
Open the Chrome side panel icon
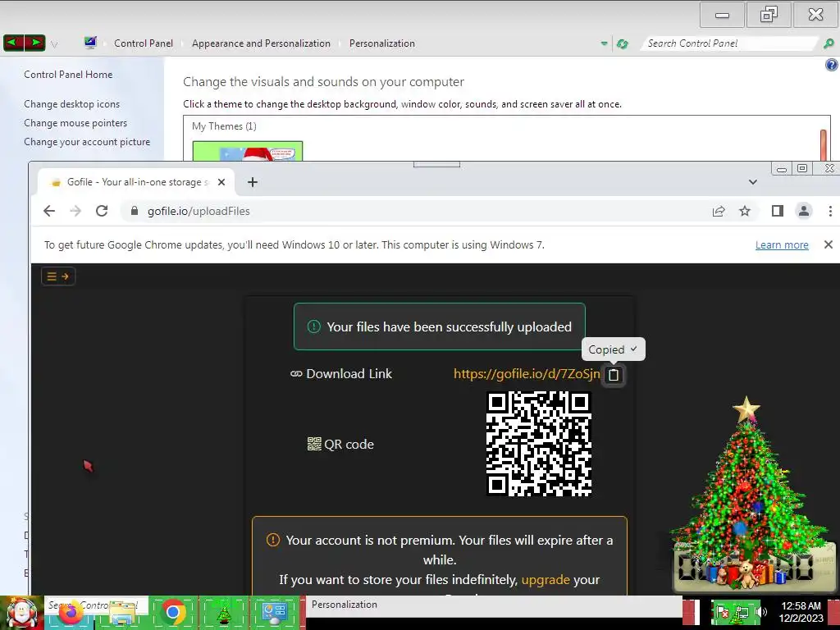tap(778, 211)
